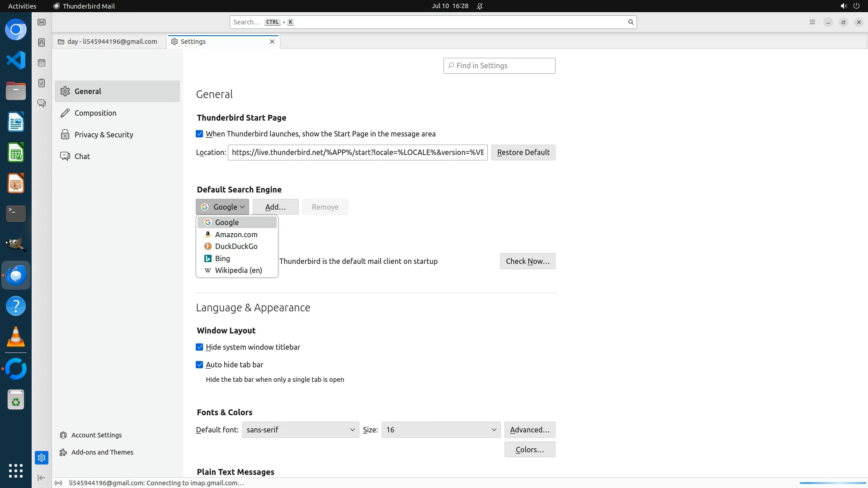Collapse the spaces toolbar arrow icon
Viewport: 868px width, 488px height.
[x=42, y=478]
